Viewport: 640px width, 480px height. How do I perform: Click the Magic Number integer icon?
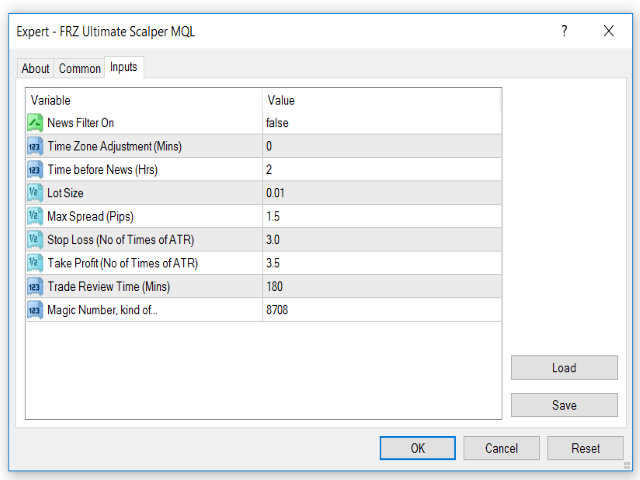35,310
